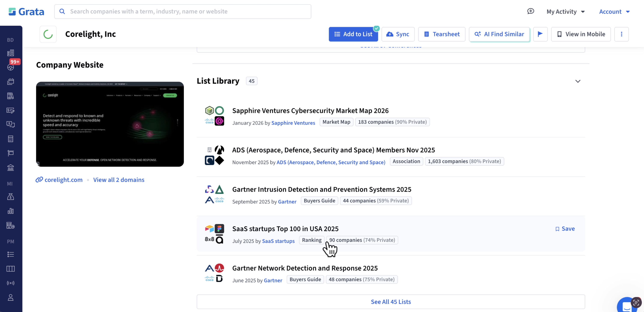Click See All 45 Lists
The image size is (644, 312).
[391, 302]
